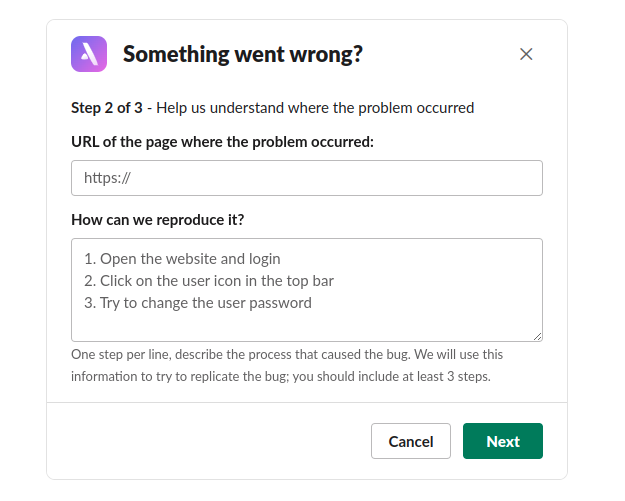Viewport: 625px width, 501px height.
Task: Focus the reproduction steps textarea
Action: coord(306,290)
